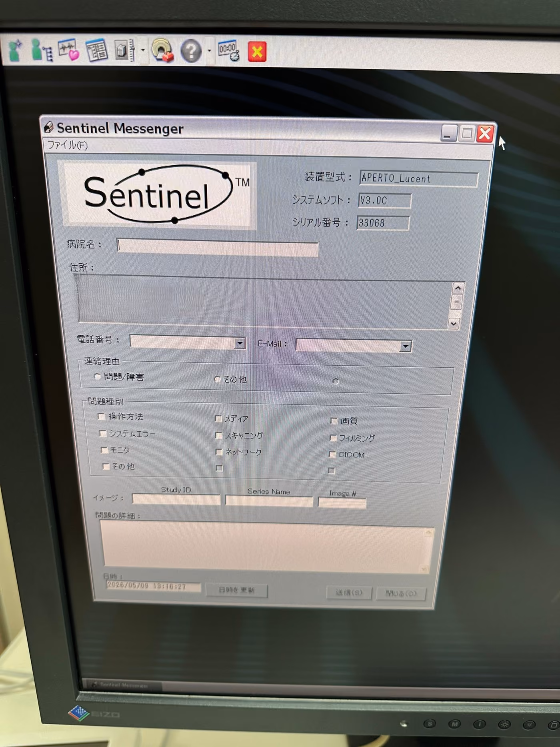Open the help question mark icon
560x747 pixels.
[191, 51]
